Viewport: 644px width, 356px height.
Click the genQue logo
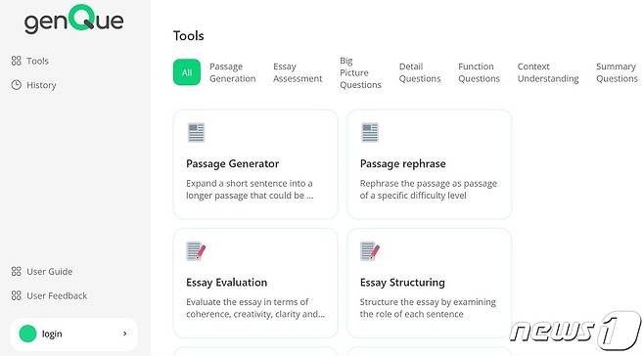click(74, 19)
